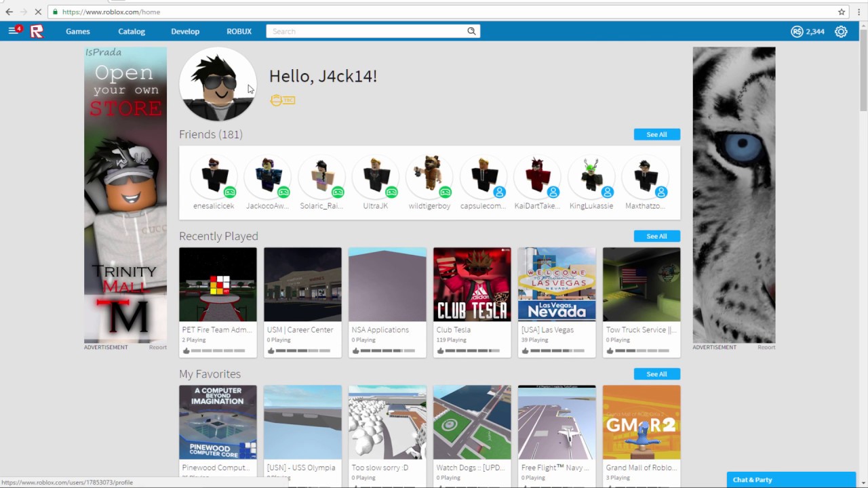Open PET Fire Team game thumbnail
The width and height of the screenshot is (868, 488).
tap(218, 284)
